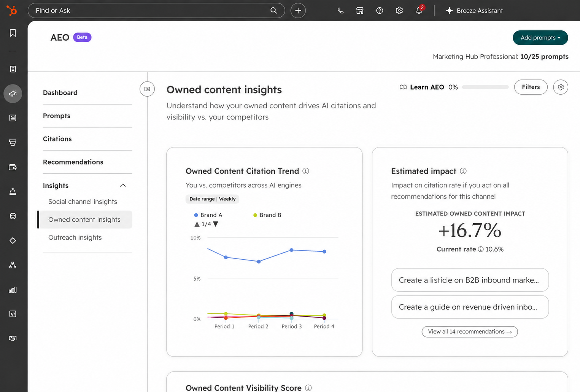580x392 pixels.
Task: Select the Marketing megaphone icon
Action: 13,94
